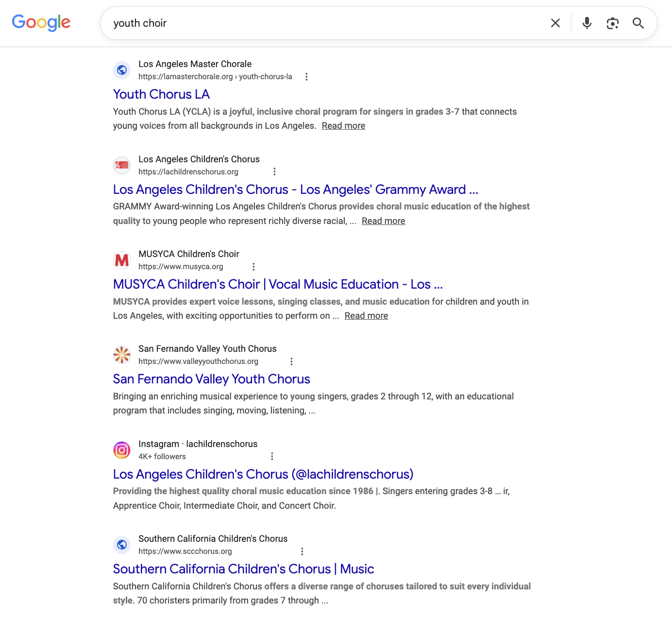Open more options next to valleyyouthchorus.org URL
Viewport: 672px width, 620px height.
291,362
